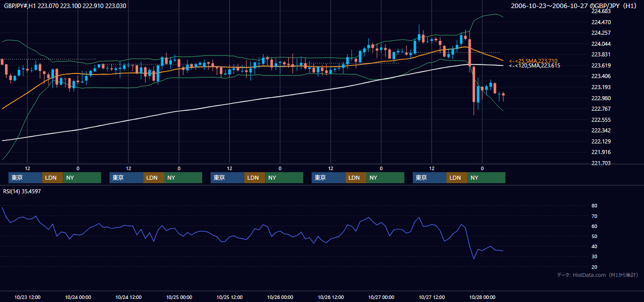This screenshot has width=644, height=302.
Task: Click the 222.342 price axis label
Action: (x=601, y=130)
